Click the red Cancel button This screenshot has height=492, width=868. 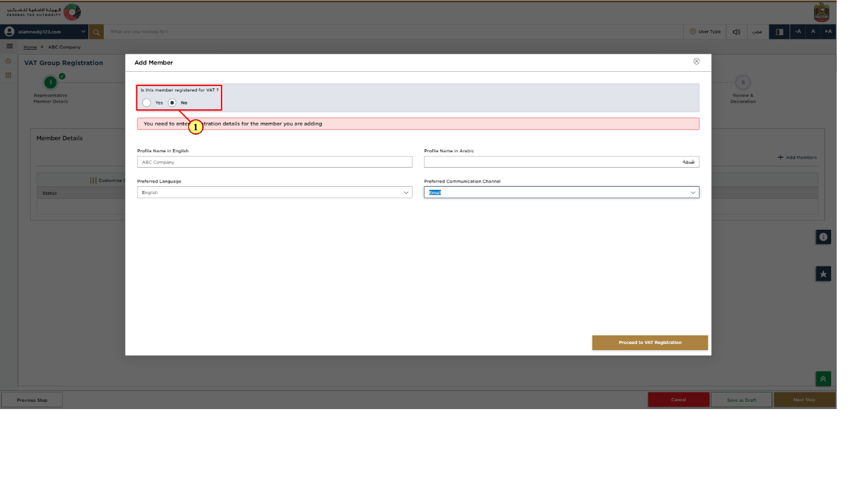point(678,400)
